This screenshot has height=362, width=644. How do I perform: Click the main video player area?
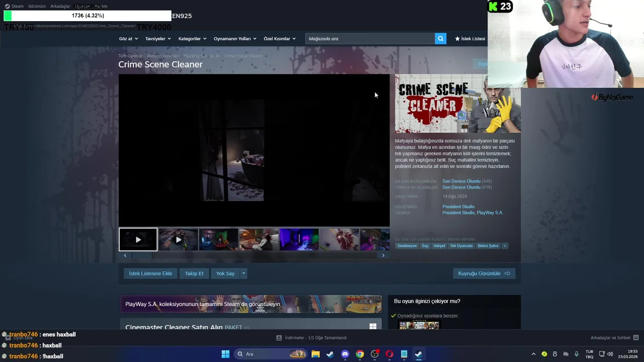254,150
